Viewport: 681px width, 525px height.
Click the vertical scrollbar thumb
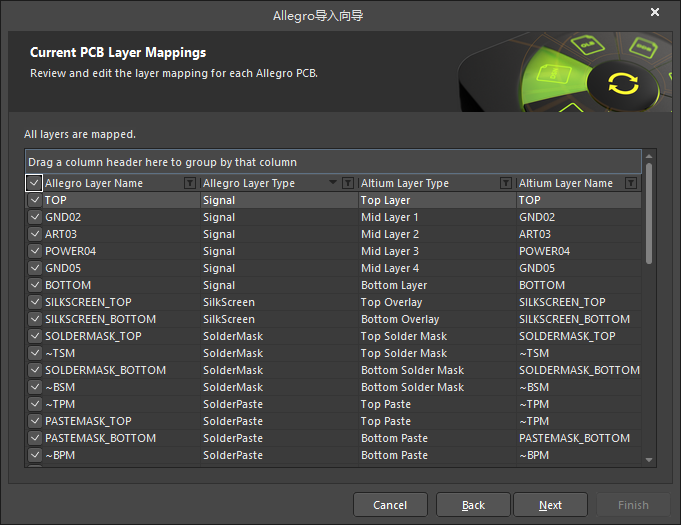[649, 213]
